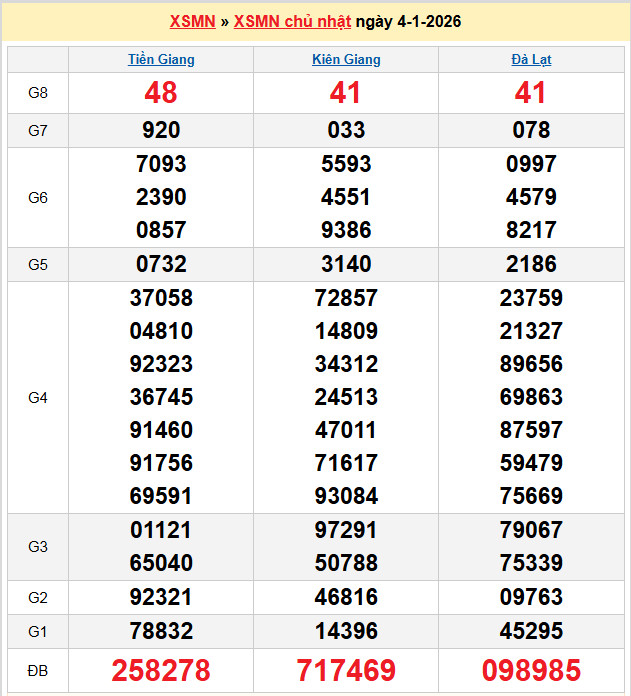Open the Kiên Giang province link

(346, 59)
